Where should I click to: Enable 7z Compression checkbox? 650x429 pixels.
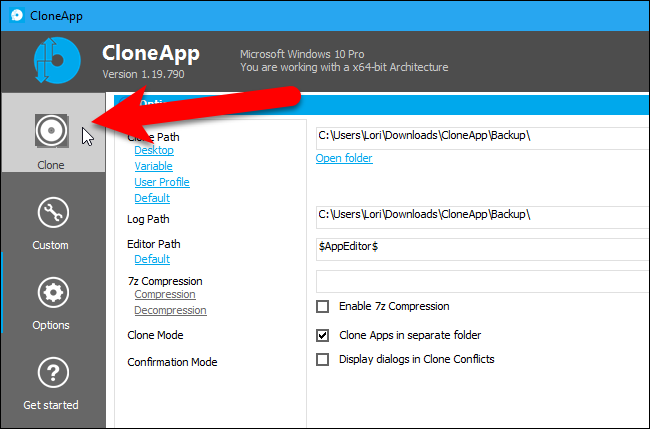tap(323, 306)
